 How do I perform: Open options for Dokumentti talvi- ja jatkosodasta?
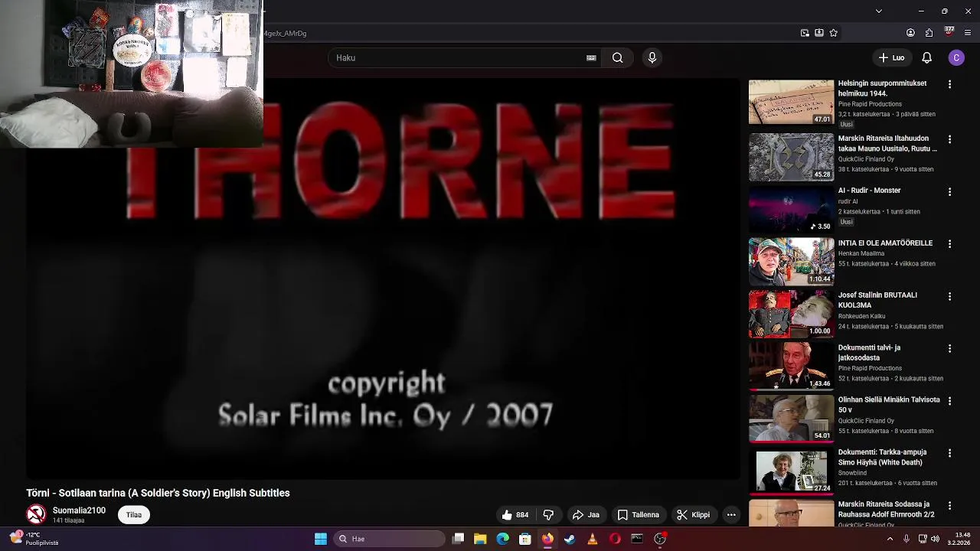pyautogui.click(x=949, y=348)
